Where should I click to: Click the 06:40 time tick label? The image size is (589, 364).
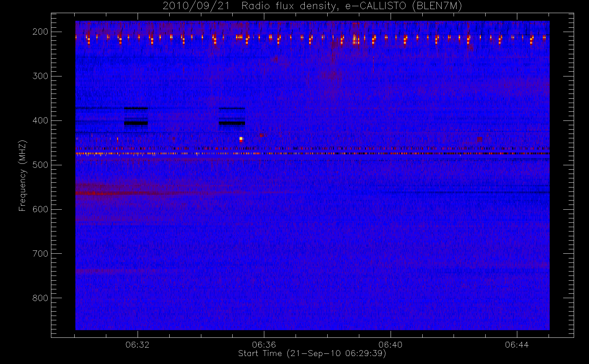390,345
